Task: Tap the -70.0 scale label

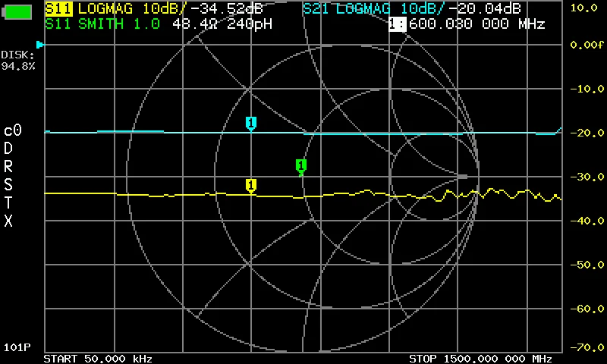Action: pyautogui.click(x=587, y=347)
